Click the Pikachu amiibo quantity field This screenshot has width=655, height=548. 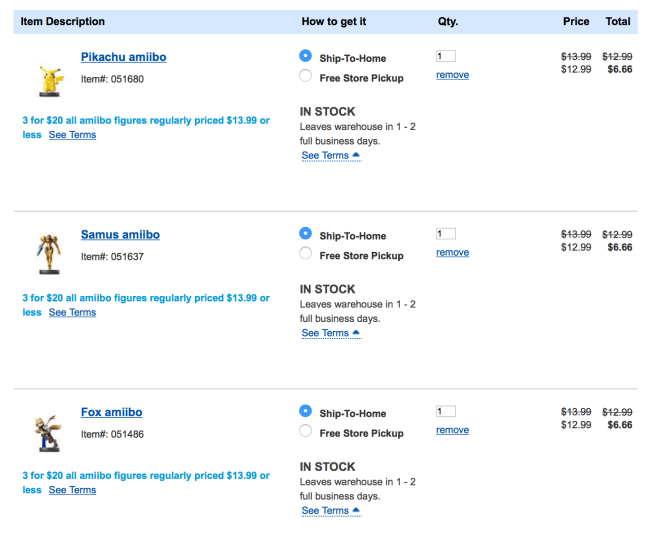pos(446,57)
